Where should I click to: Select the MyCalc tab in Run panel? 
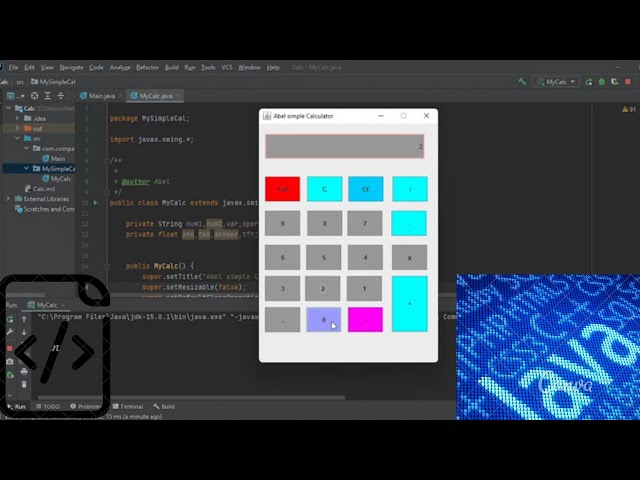[44, 305]
